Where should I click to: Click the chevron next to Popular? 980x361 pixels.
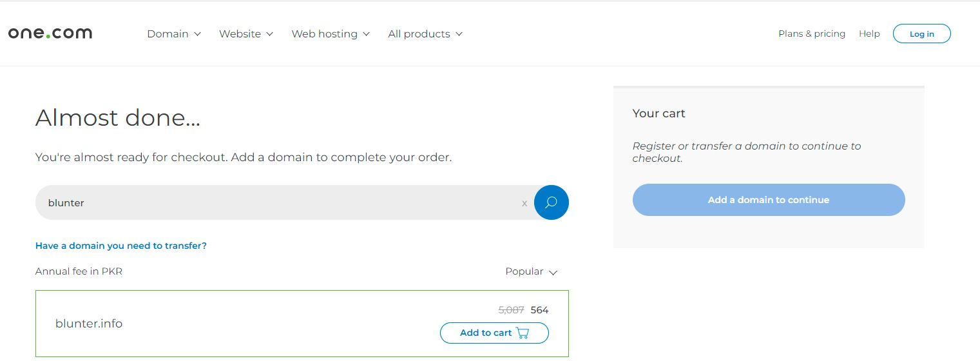pos(553,272)
